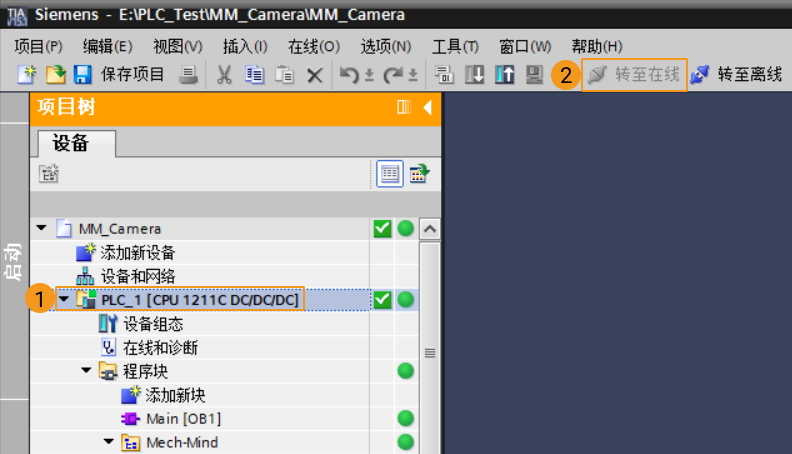Click the purple Main [OB1] block icon
Image resolution: width=792 pixels, height=454 pixels.
130,419
